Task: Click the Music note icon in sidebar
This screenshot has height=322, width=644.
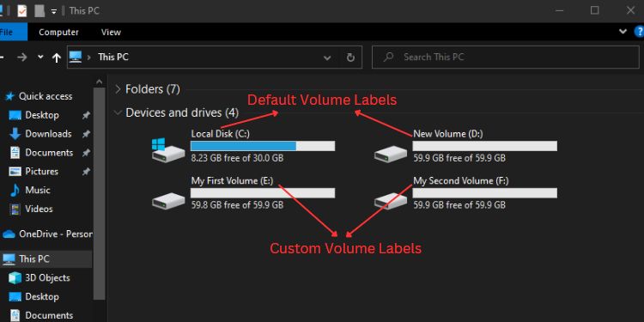Action: (x=15, y=190)
